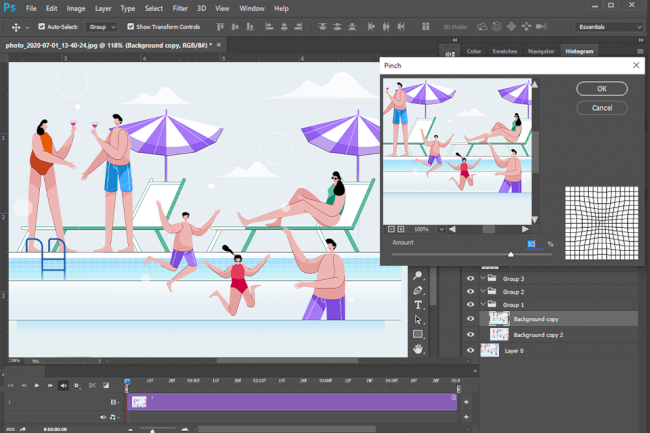The width and height of the screenshot is (650, 433).
Task: Toggle timeline audio playback speaker button
Action: [63, 385]
